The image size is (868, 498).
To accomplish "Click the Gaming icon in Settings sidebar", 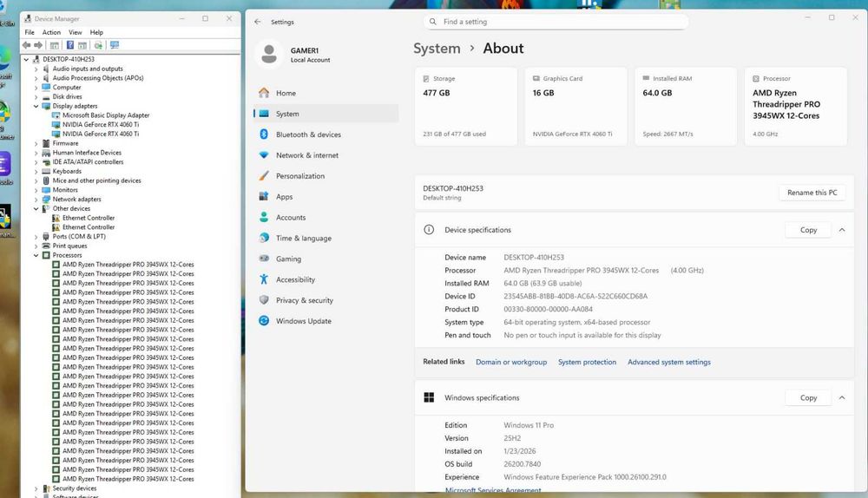I will point(264,259).
